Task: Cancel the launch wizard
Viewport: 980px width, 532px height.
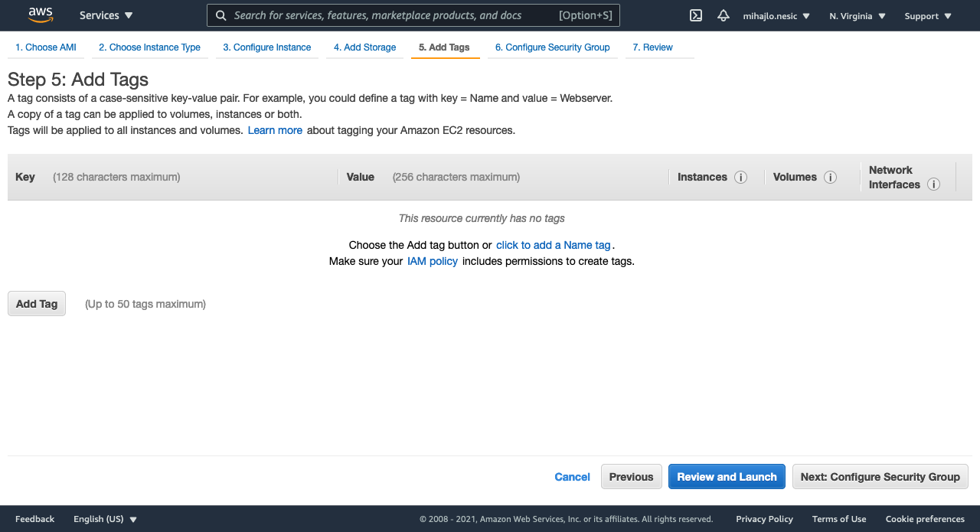Action: click(573, 477)
